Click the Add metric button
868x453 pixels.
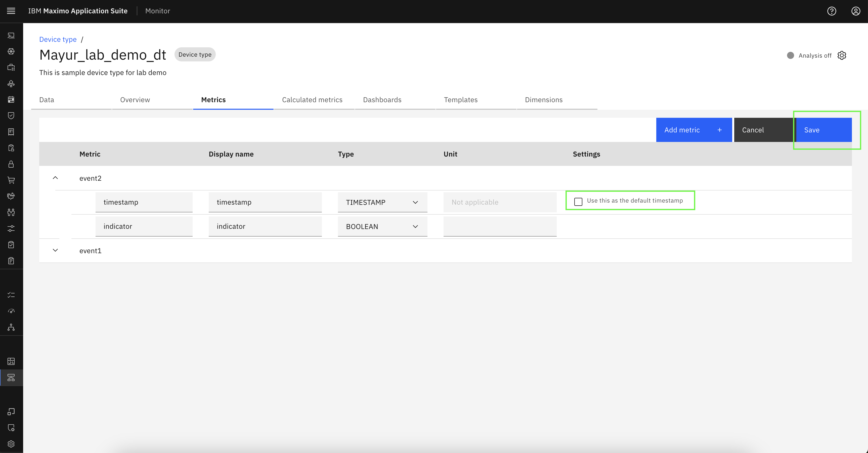point(694,130)
